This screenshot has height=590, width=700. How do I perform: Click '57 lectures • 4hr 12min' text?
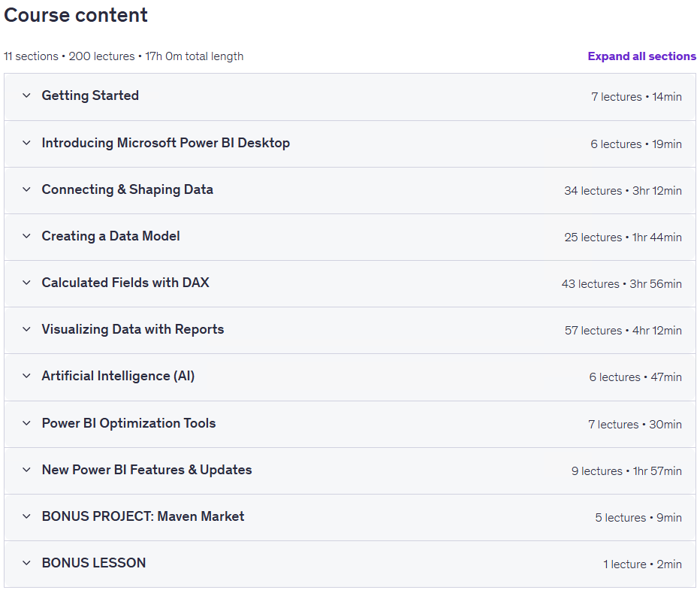point(623,331)
